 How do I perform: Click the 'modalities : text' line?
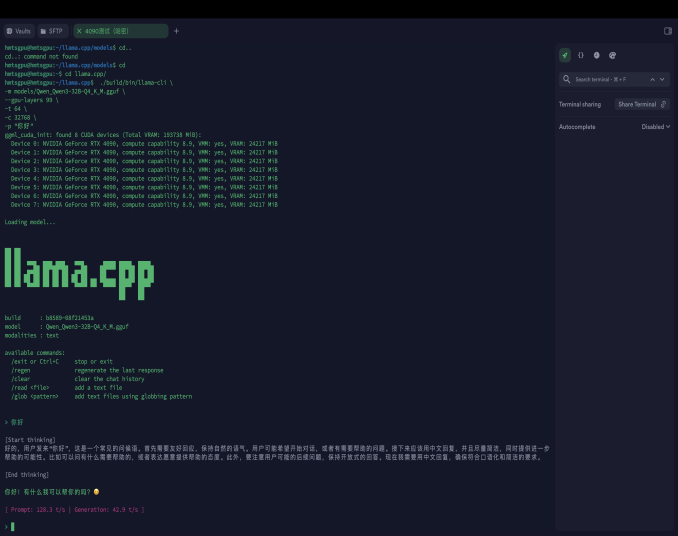click(x=32, y=335)
